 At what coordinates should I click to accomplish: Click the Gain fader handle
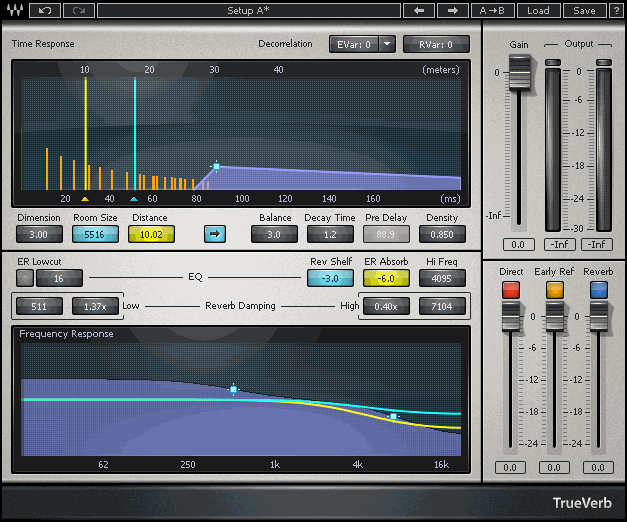pyautogui.click(x=518, y=73)
